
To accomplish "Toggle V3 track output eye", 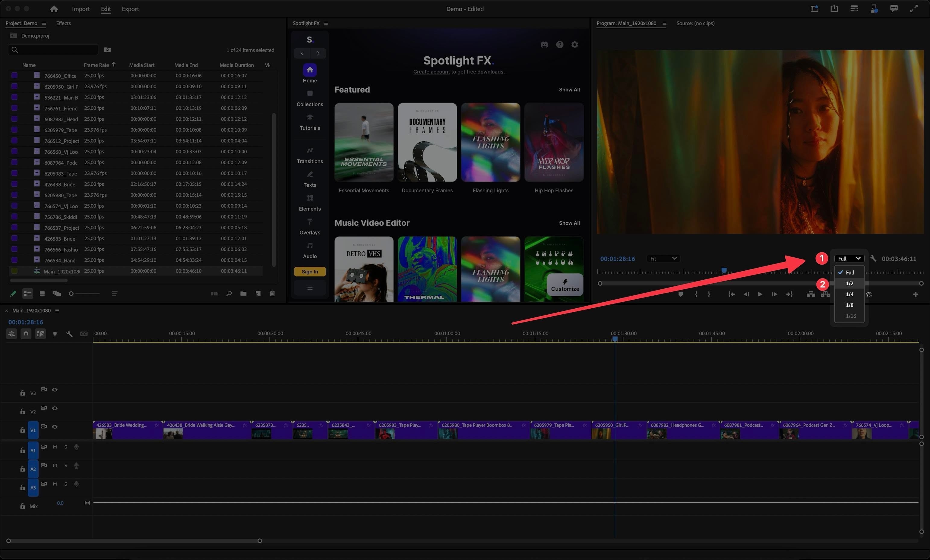I will [x=55, y=389].
